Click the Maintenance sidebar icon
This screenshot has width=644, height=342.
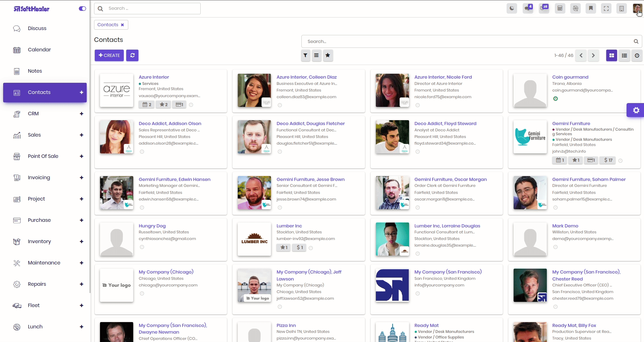[x=17, y=263]
